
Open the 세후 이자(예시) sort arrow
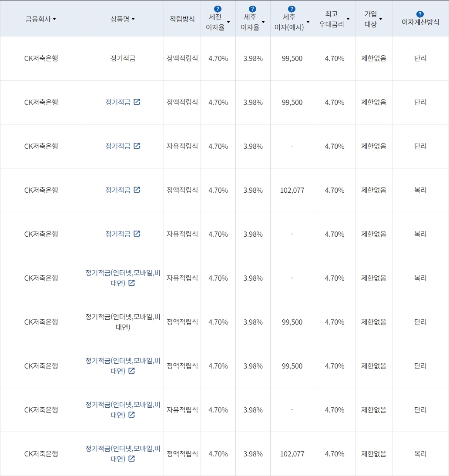tap(308, 21)
